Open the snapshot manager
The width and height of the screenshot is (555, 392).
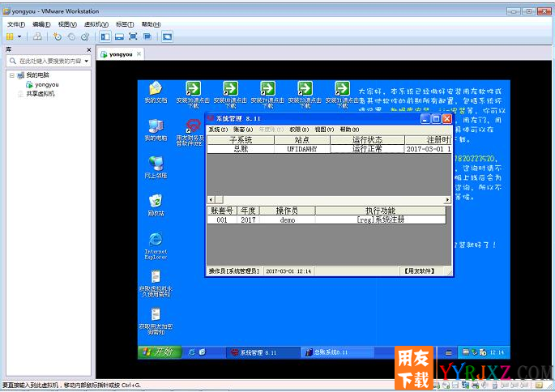pos(85,36)
